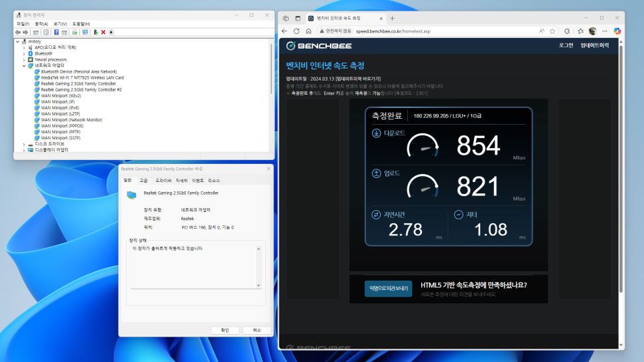Click the scan for hardware changes monitor icon

(x=85, y=32)
